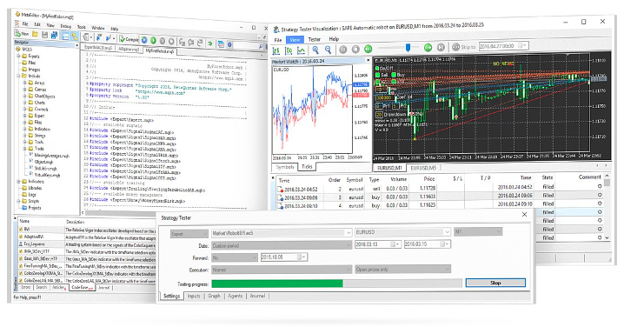Select the RVI row in Code Base list
This screenshot has width=644, height=327.
[x=87, y=230]
